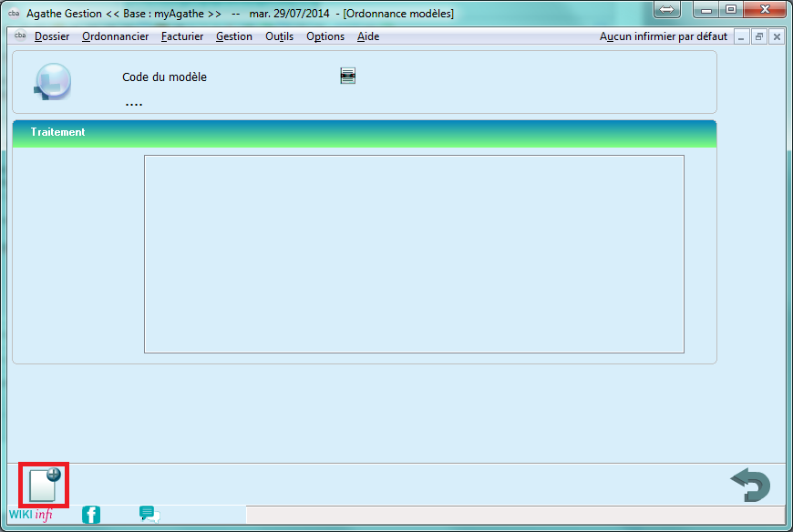Minimize the Agathe Gestion main window

(706, 9)
